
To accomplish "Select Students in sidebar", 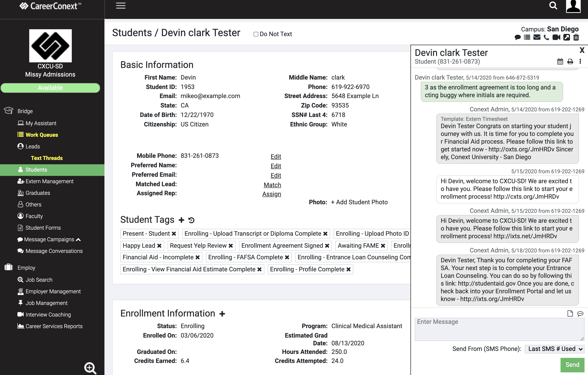I will [52, 170].
